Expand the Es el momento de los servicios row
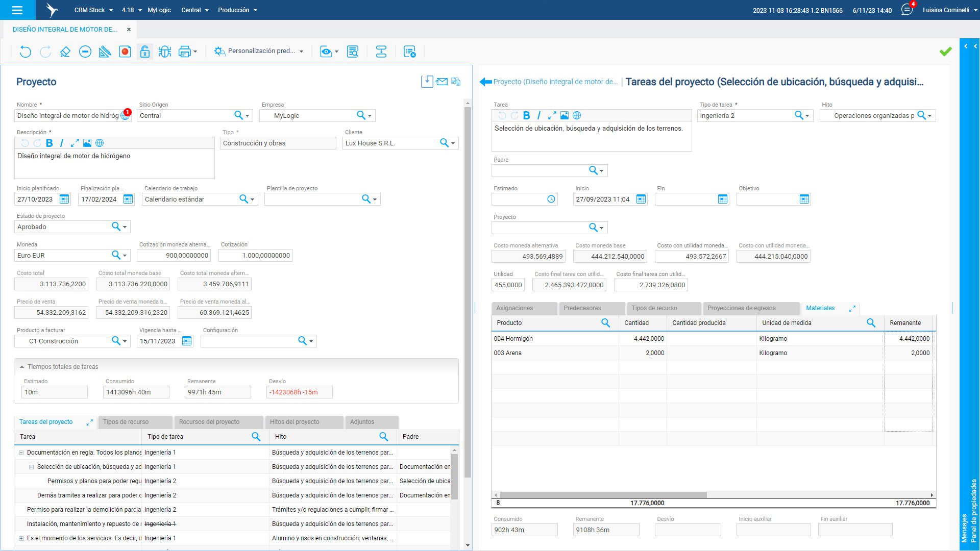Image resolution: width=980 pixels, height=551 pixels. click(x=21, y=538)
